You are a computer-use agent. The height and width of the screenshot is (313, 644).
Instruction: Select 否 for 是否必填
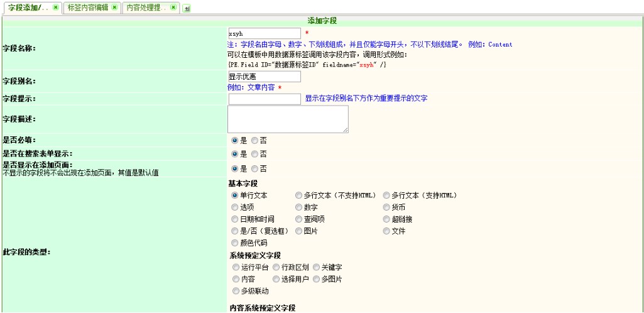click(254, 141)
